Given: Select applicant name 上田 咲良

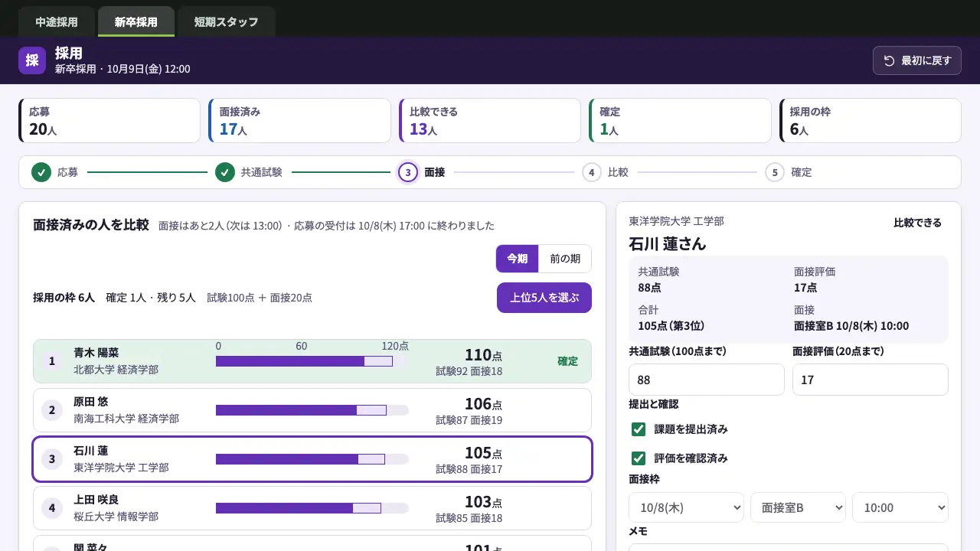Looking at the screenshot, I should click(x=96, y=500).
